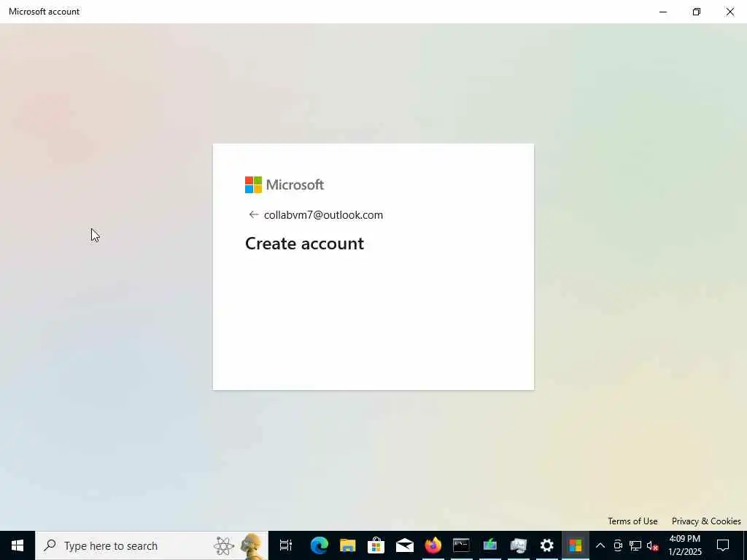
Task: Click the search highlights image in the search box
Action: (239, 545)
